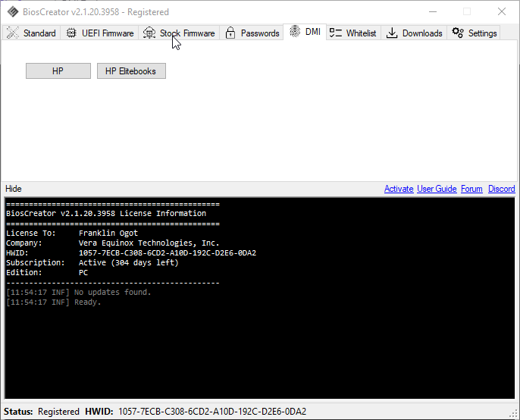Open the UEFI Firmware tab
Image resolution: width=520 pixels, height=420 pixels.
coord(99,33)
